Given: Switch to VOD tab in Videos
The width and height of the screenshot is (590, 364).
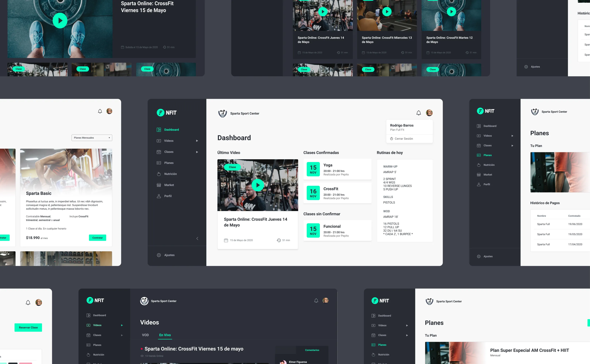Looking at the screenshot, I should pos(145,335).
